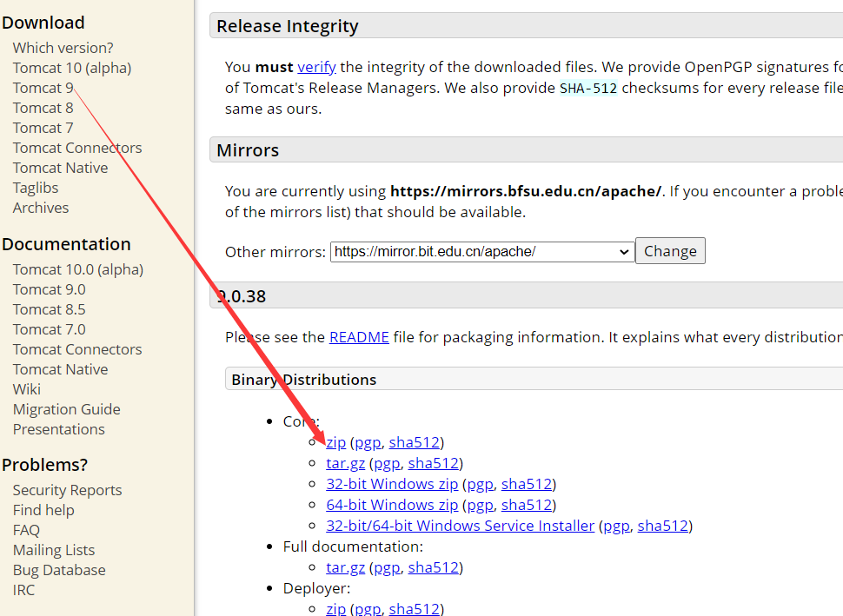
Task: Click the 'SHA-512' highlighted code text
Action: (588, 88)
